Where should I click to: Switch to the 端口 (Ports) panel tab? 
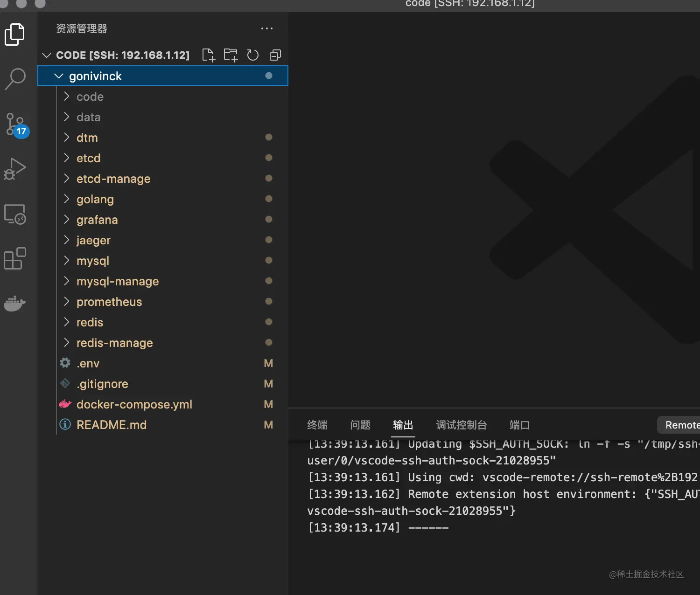519,425
